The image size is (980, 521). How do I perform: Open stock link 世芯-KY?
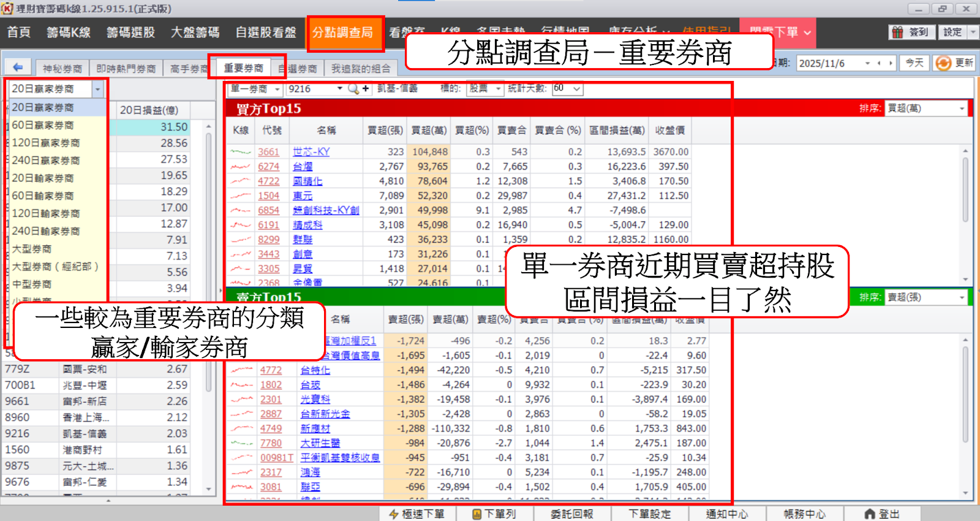tap(311, 152)
